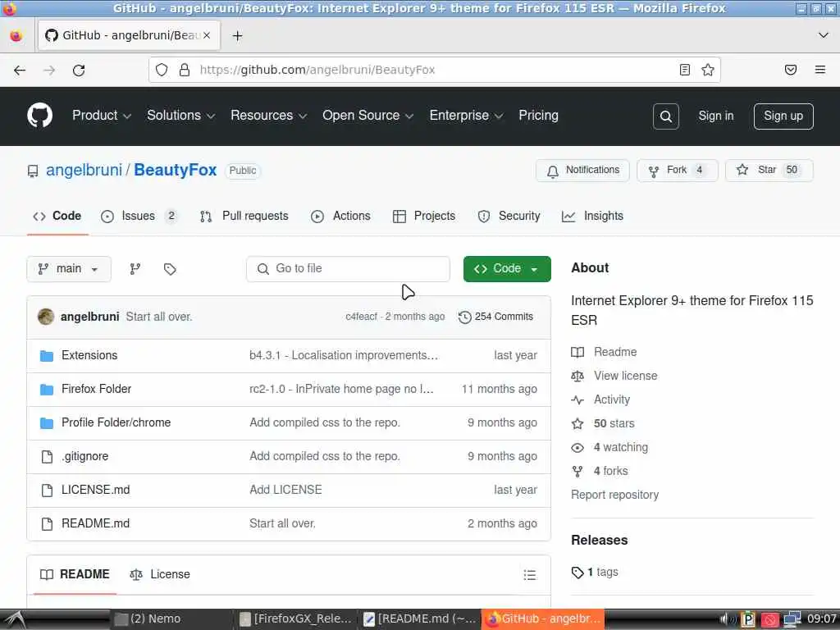Click the GitHub Octocat logo
This screenshot has width=840, height=630.
pos(39,115)
